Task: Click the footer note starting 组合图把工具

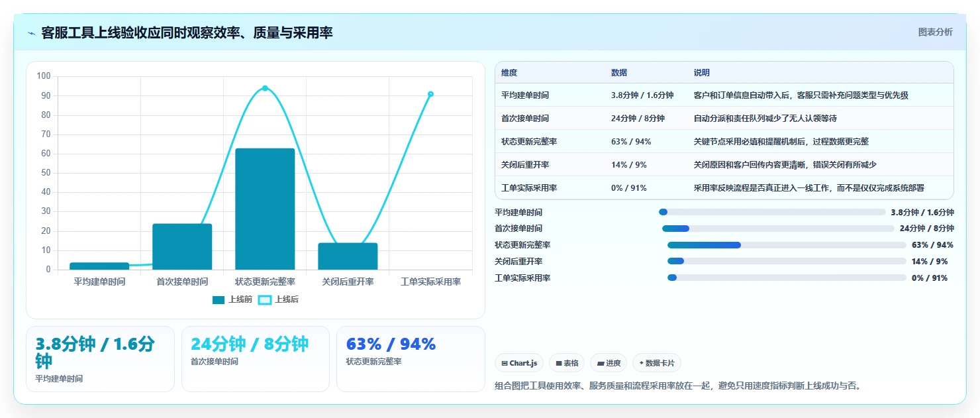Action: [679, 386]
